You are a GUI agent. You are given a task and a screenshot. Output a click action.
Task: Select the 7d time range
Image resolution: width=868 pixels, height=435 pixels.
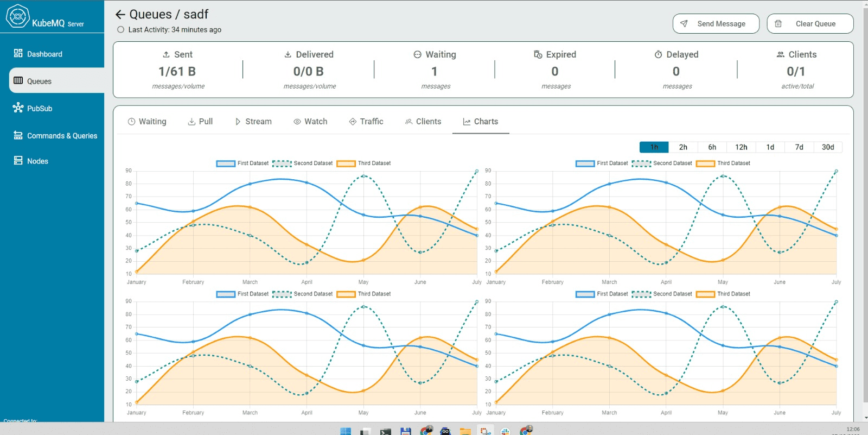[x=799, y=147]
